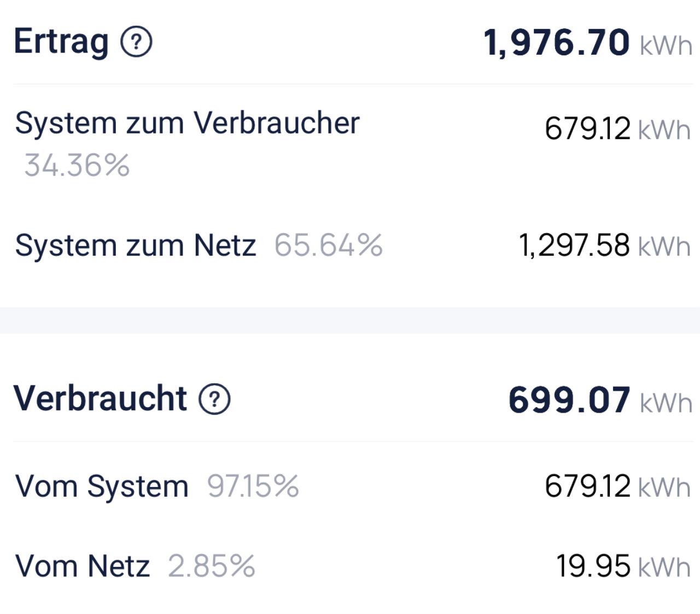Click the 699.07 kWh consumption total
Viewport: 700px width, 614px height.
[x=569, y=401]
